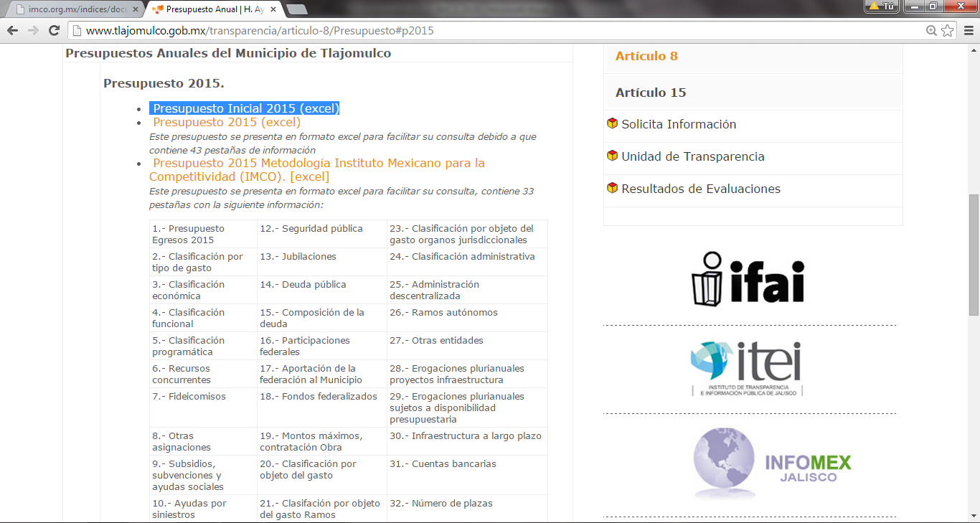Click cell '16.- Participaciones federales'
Screen dimensions: 980x523
click(322, 346)
